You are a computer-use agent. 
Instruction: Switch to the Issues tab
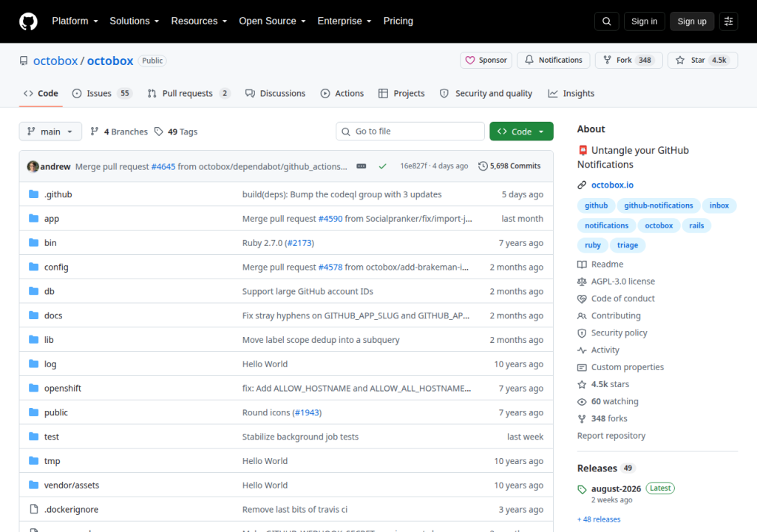click(x=102, y=94)
